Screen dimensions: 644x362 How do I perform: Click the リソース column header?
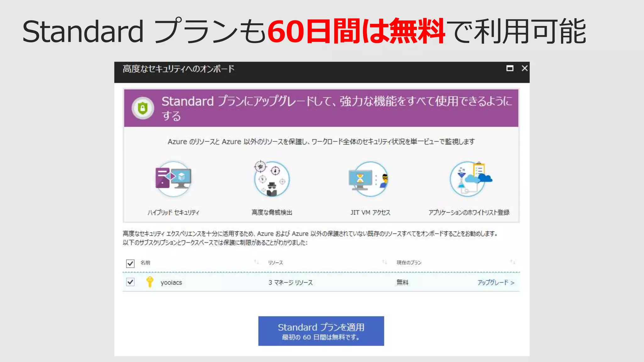click(275, 263)
